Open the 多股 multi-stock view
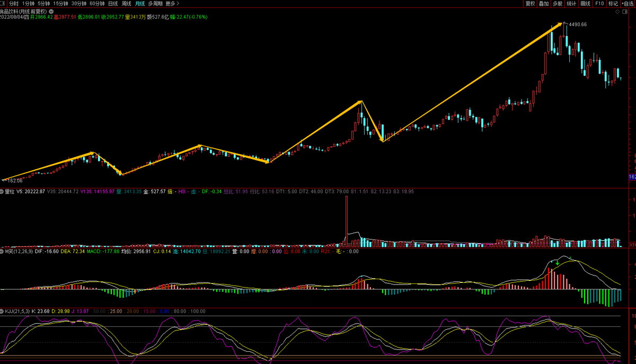Image resolution: width=636 pixels, height=364 pixels. pyautogui.click(x=558, y=4)
